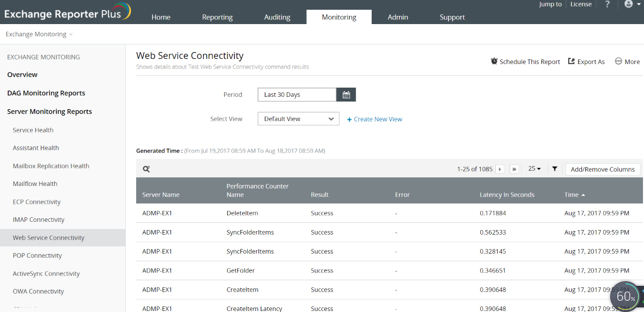Open Service Health report
Screen dimensions: 644x312
(33, 130)
